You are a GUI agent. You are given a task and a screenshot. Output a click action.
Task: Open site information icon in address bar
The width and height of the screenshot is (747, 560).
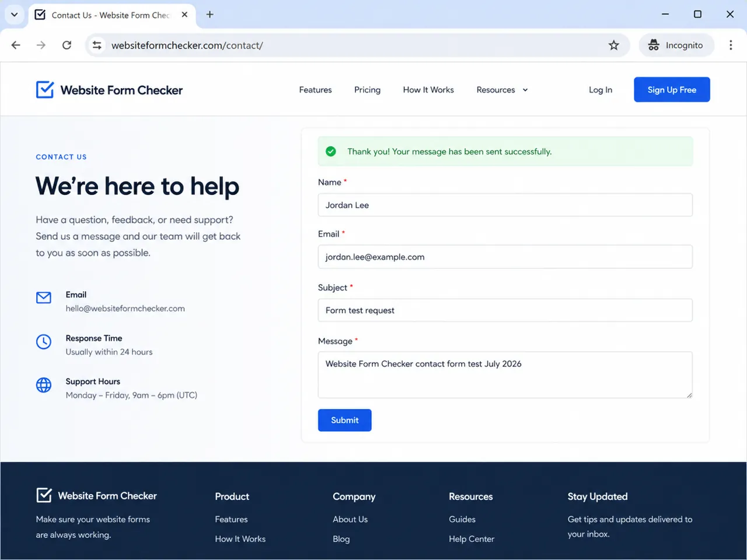(97, 45)
